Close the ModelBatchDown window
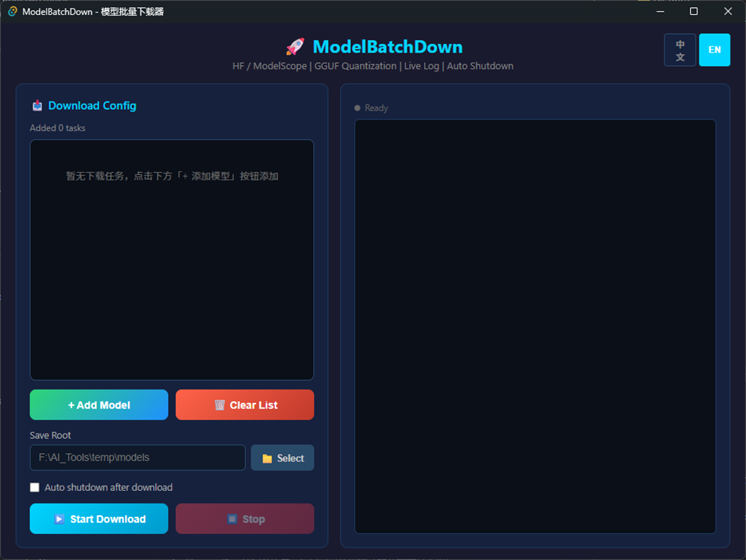 (x=728, y=12)
